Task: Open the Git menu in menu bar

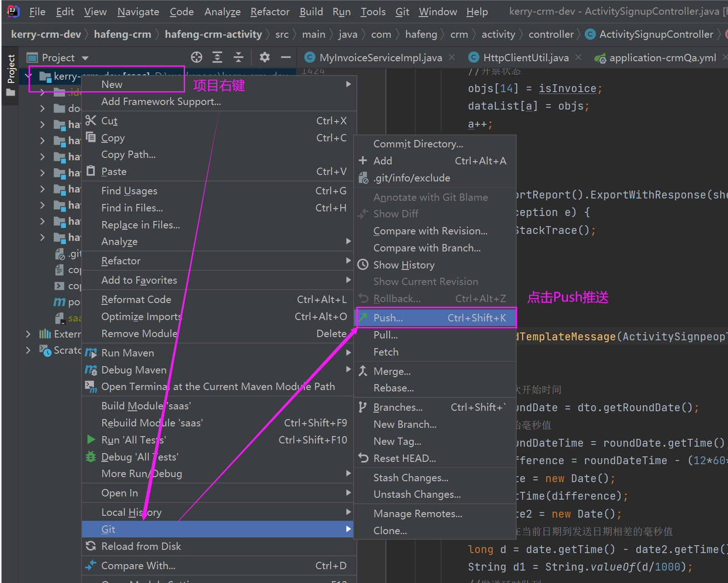Action: click(402, 12)
